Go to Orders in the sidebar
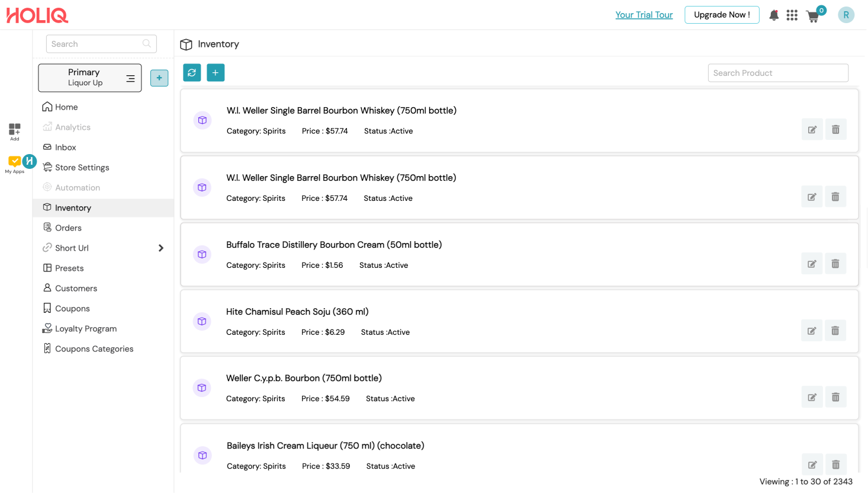This screenshot has width=868, height=493. tap(68, 228)
